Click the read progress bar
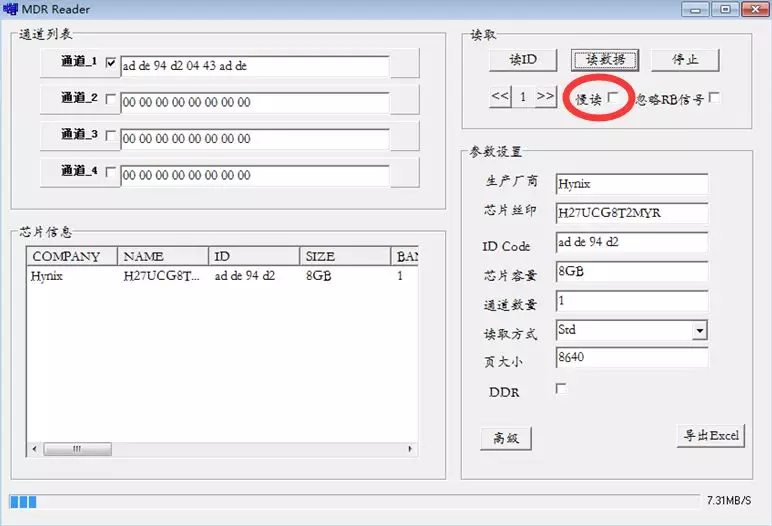The width and height of the screenshot is (772, 526). [350, 501]
